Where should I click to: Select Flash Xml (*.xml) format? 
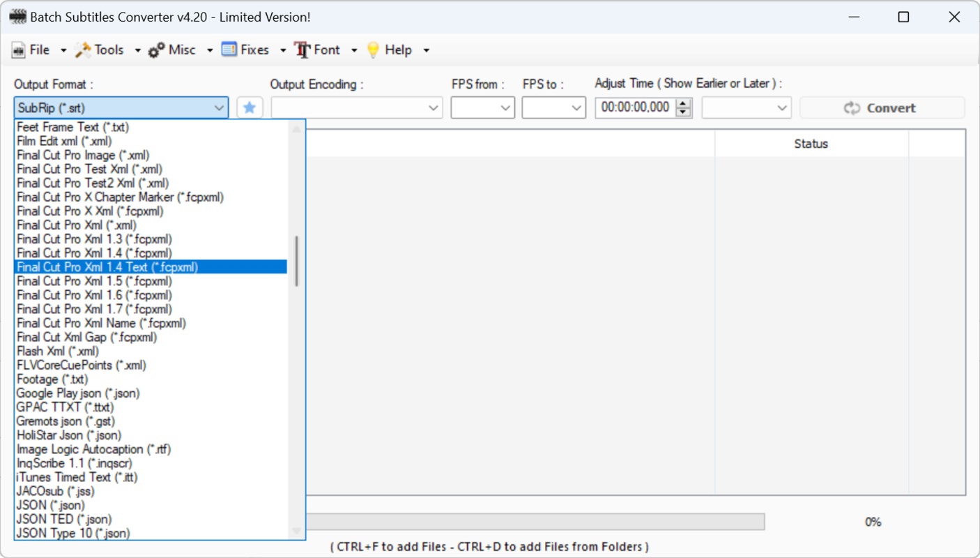[151, 351]
